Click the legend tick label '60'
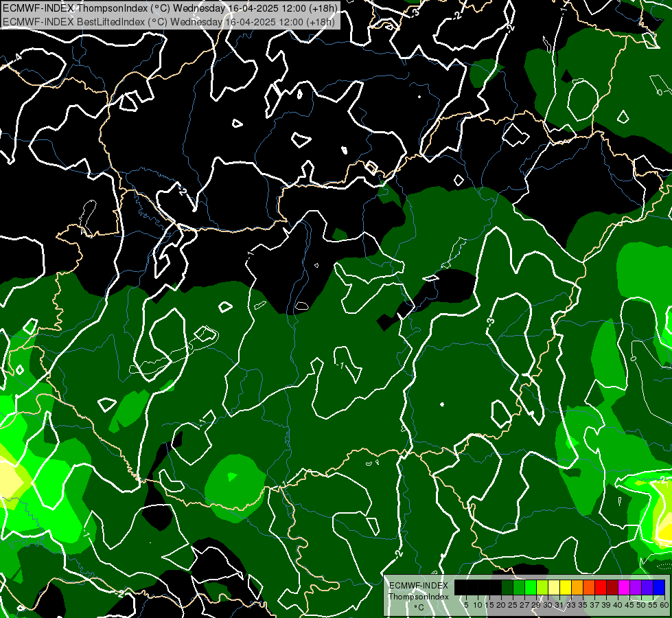This screenshot has height=618, width=672. pos(664,605)
